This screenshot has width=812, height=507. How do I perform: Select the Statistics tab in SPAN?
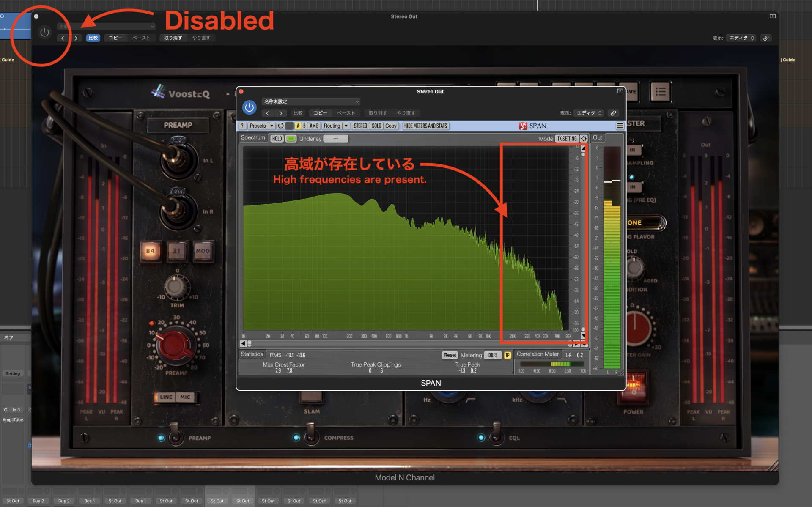[252, 354]
